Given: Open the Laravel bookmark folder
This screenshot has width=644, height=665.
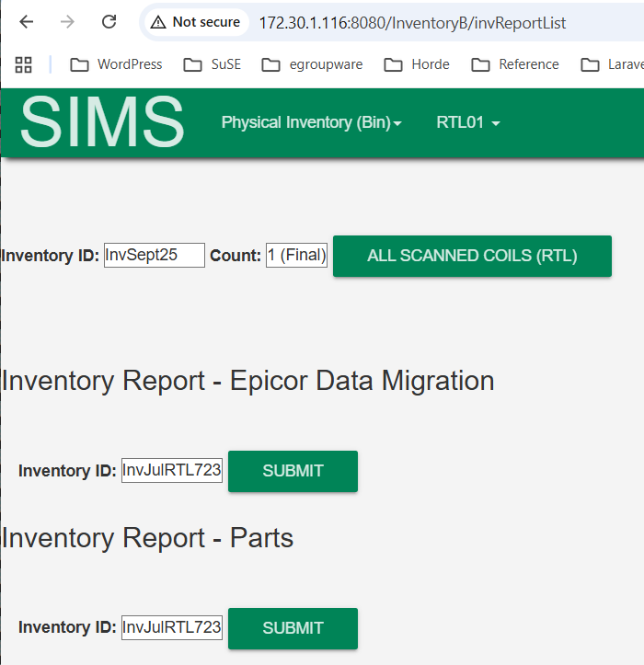Looking at the screenshot, I should (611, 64).
